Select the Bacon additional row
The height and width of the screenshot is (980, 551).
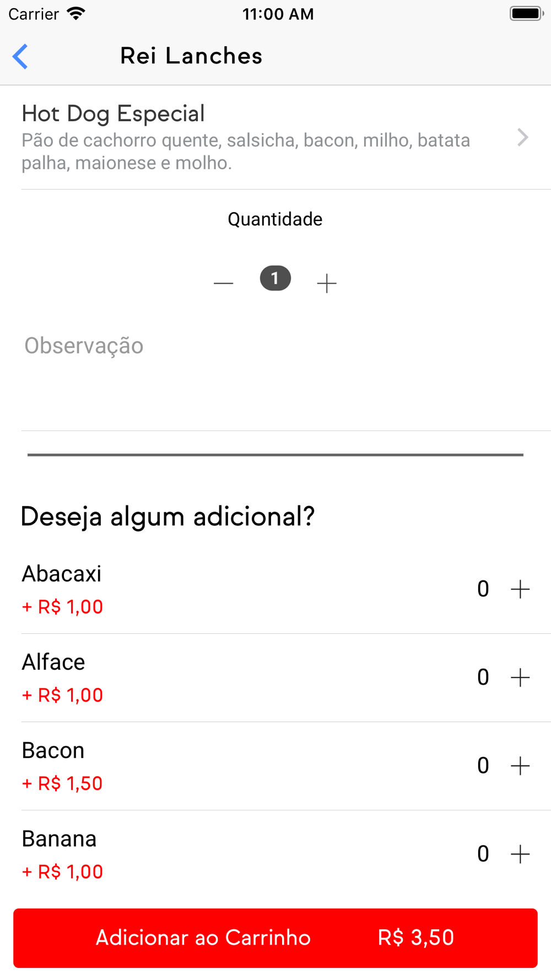pyautogui.click(x=220, y=766)
